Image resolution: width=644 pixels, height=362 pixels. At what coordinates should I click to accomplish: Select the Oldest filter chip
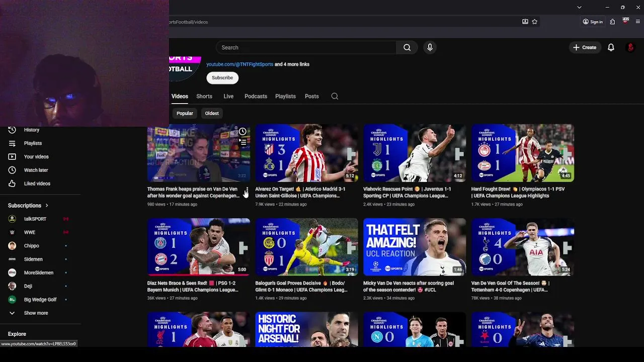212,113
